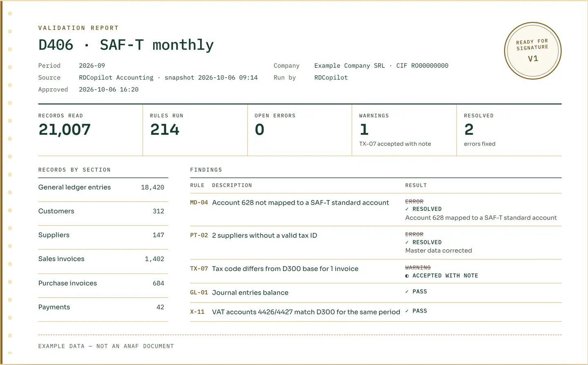Select the Resolved count 2
The width and height of the screenshot is (588, 365).
pyautogui.click(x=469, y=130)
